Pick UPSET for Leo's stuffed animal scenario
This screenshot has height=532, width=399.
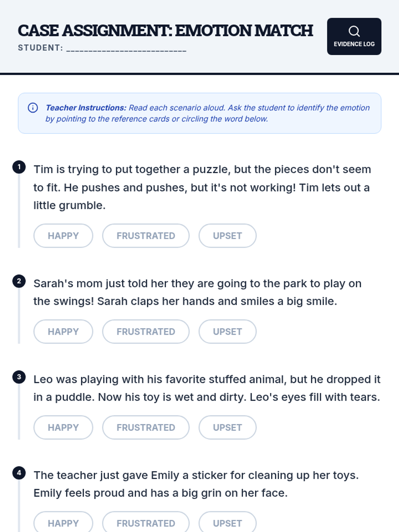click(227, 427)
